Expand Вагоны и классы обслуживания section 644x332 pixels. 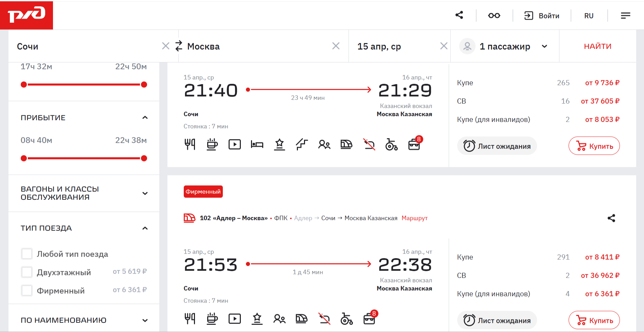coord(145,193)
